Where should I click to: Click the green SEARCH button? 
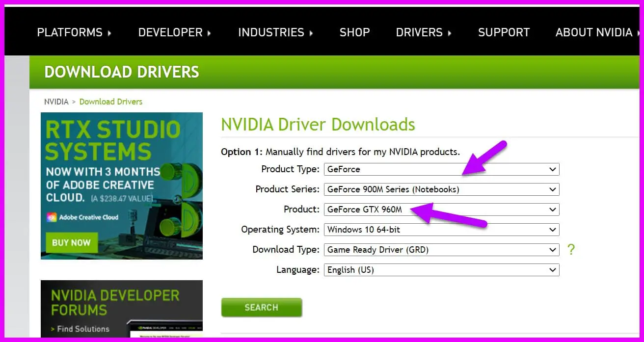coord(262,308)
